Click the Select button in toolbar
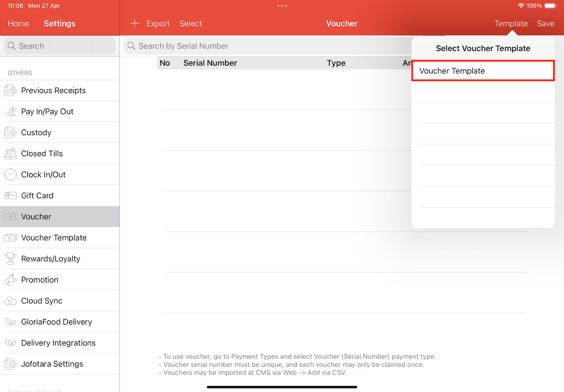564x392 pixels. [x=191, y=23]
